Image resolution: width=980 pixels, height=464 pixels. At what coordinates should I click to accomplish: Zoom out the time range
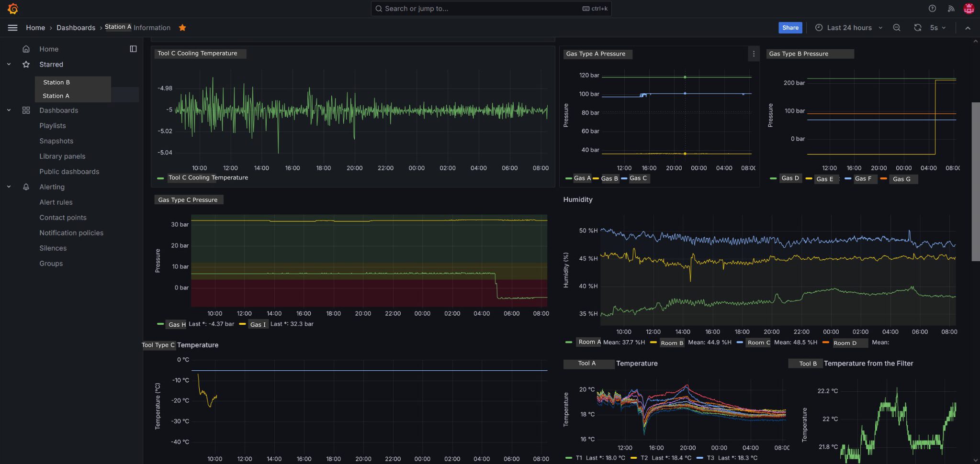(897, 28)
